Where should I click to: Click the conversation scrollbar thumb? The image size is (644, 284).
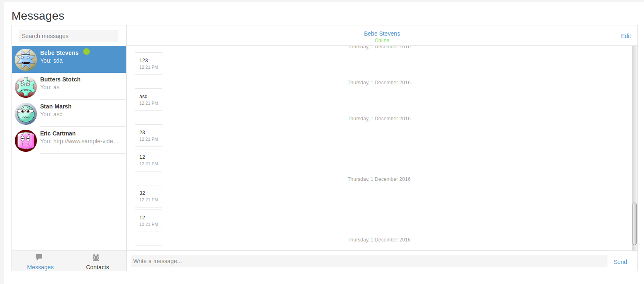pos(635,224)
